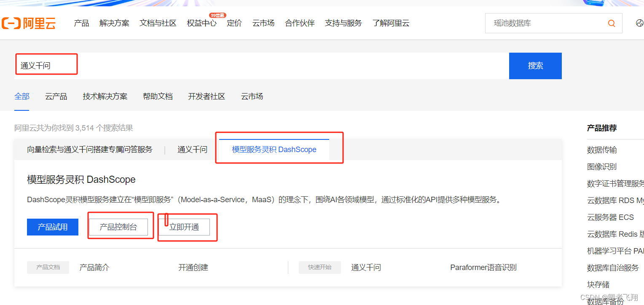
Task: Switch to 向量检索与通义千问搭建专属问答服务 tab
Action: pos(90,150)
